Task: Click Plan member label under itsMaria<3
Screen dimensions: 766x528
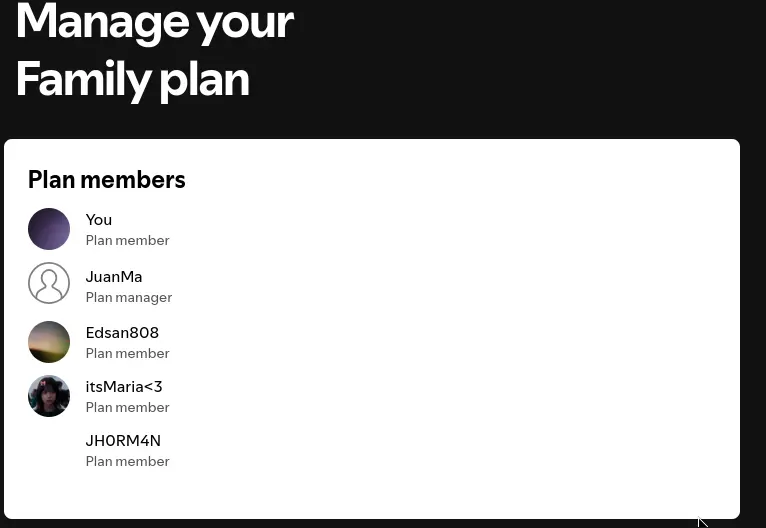Action: pos(128,407)
